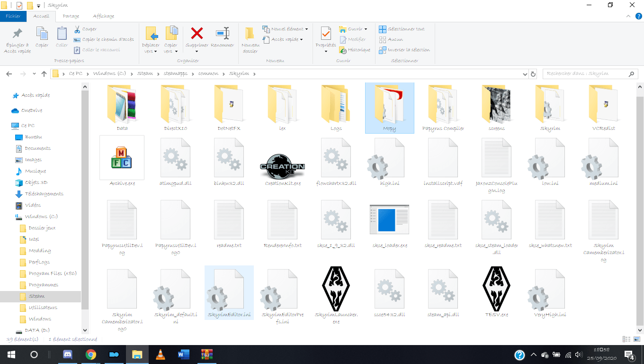Open the DirectX10 folder

click(176, 108)
